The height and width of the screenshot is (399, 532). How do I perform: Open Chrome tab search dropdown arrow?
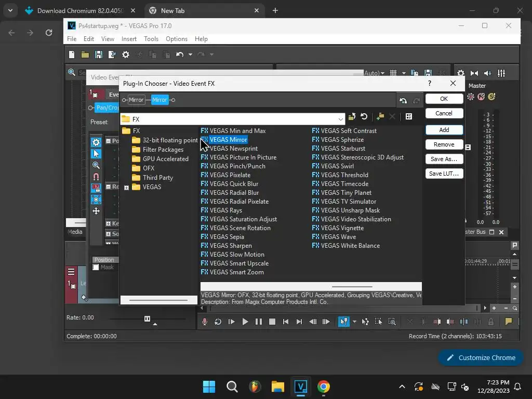[10, 10]
